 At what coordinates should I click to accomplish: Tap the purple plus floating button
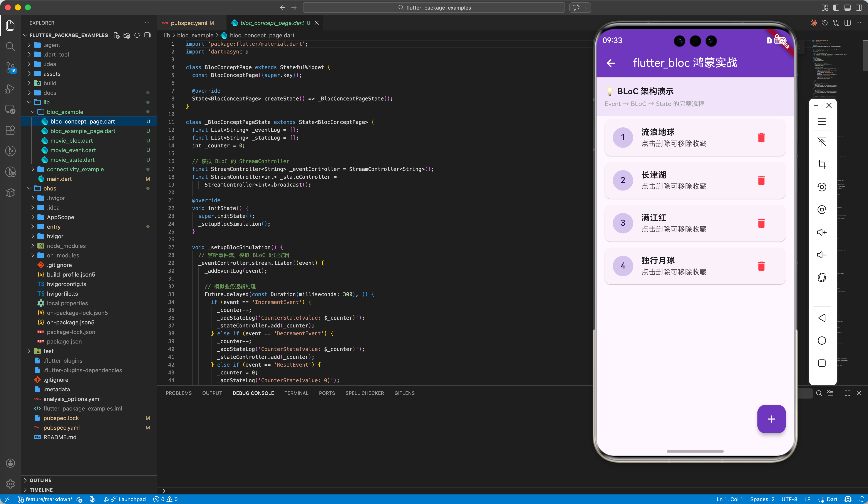click(771, 419)
